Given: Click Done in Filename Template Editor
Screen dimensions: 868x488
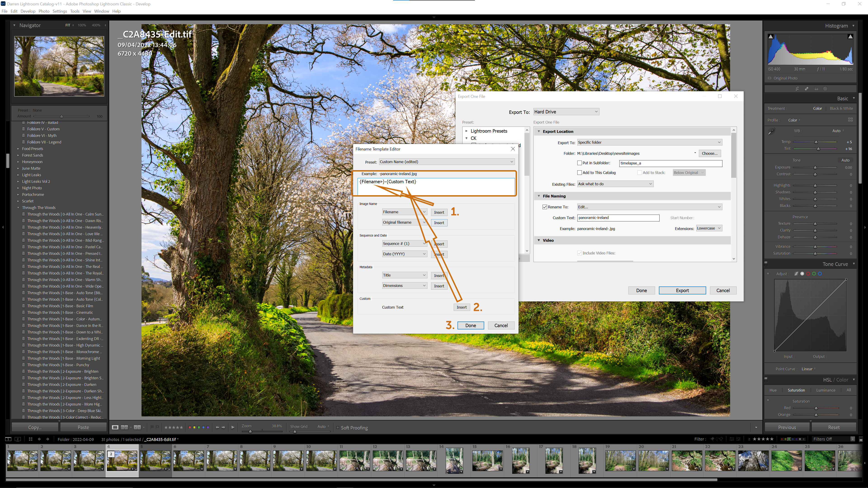Looking at the screenshot, I should tap(470, 326).
